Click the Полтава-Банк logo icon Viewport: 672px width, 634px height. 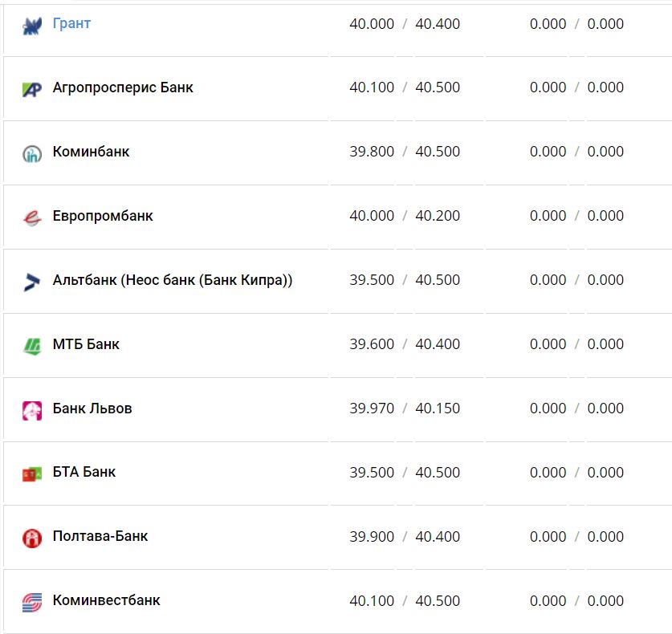pos(31,538)
